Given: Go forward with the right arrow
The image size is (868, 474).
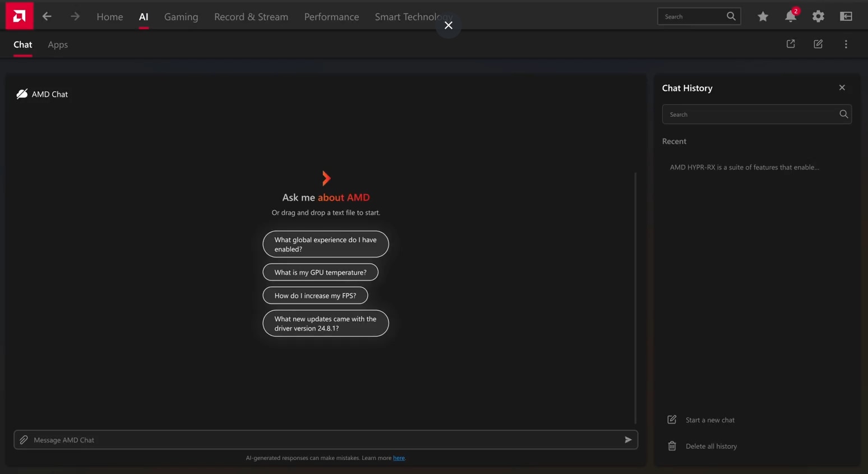Looking at the screenshot, I should 75,16.
